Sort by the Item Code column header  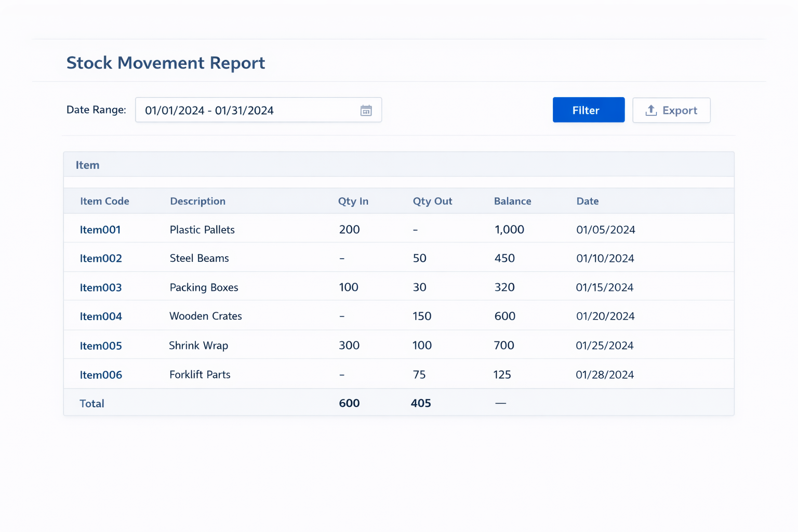104,201
